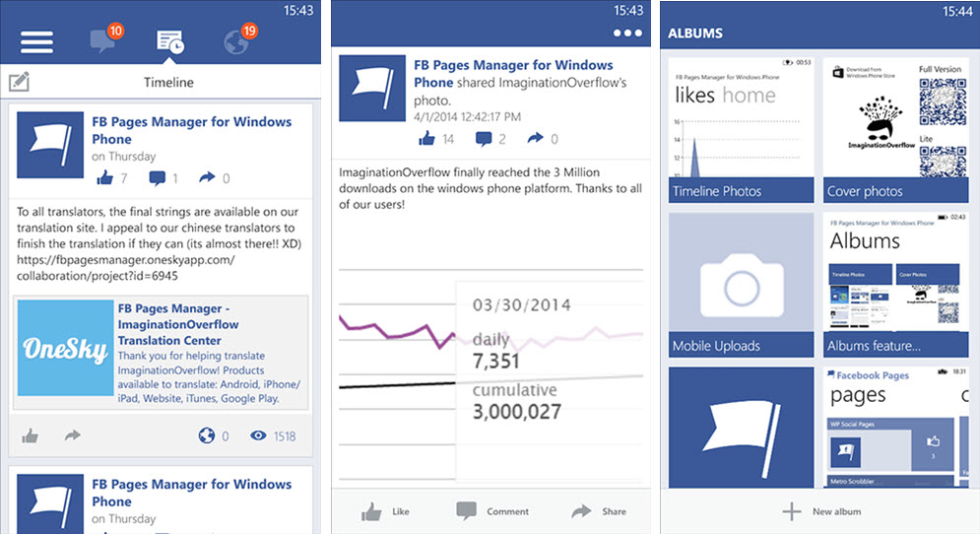This screenshot has height=534, width=980.
Task: Open the Mobile Uploads album
Action: click(x=742, y=285)
